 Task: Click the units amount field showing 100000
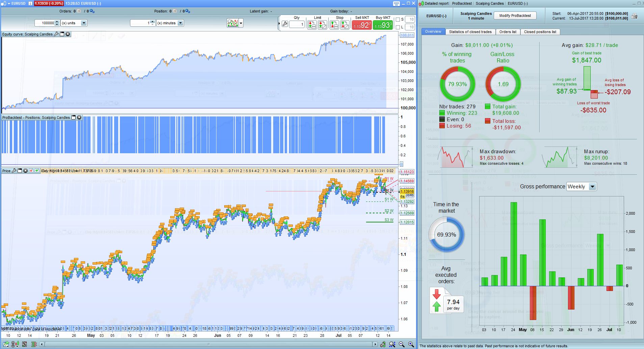coord(45,23)
